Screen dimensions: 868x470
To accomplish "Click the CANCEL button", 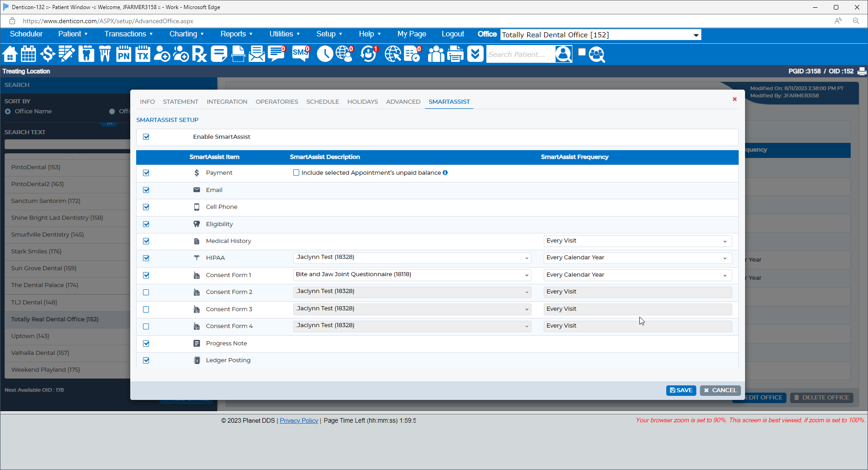I will pos(720,390).
